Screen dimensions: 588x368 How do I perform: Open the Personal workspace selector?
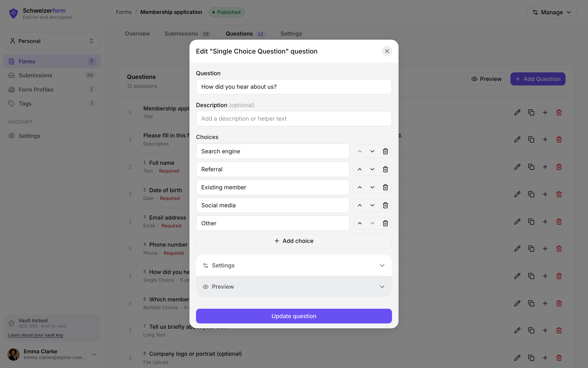pos(52,41)
